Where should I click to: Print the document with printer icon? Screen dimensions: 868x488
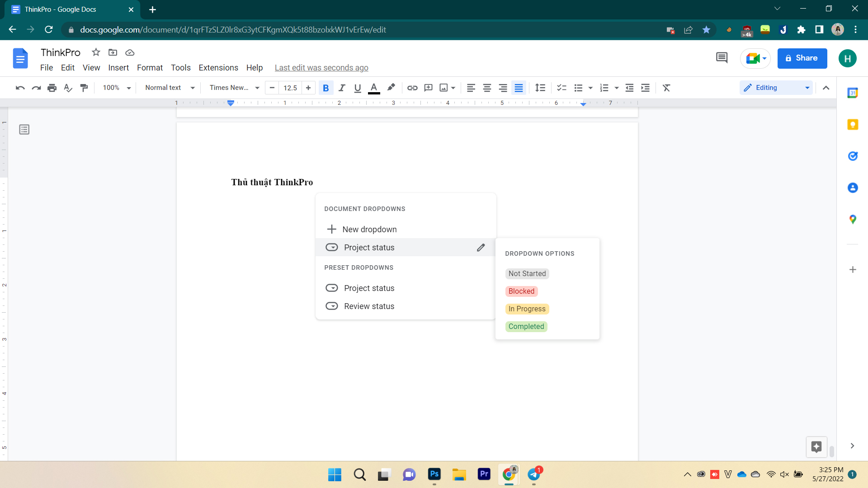click(52, 88)
